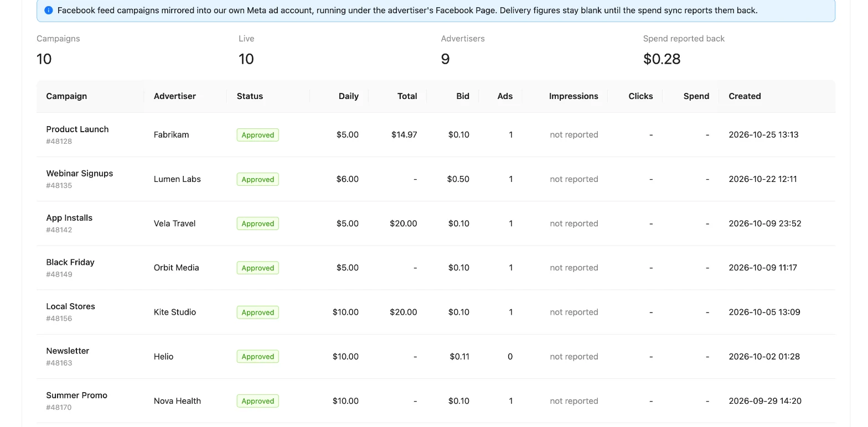Click the Nova Health advertiser cell
Image resolution: width=868 pixels, height=427 pixels.
(177, 401)
